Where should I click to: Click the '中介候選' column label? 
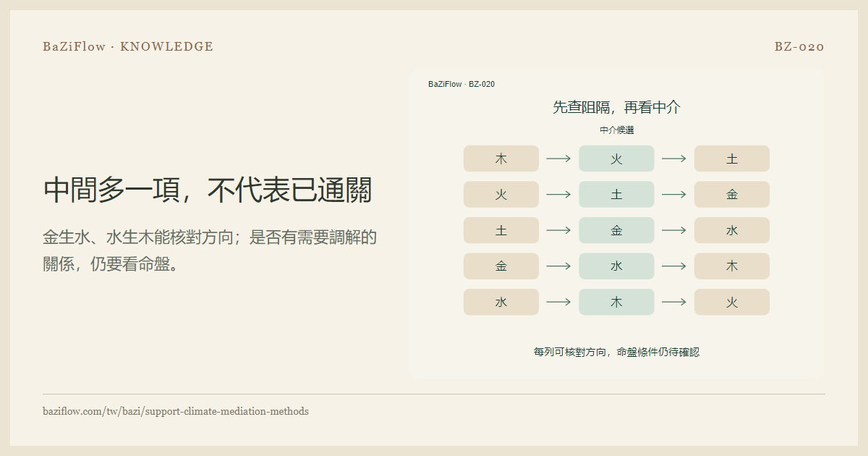tap(616, 130)
